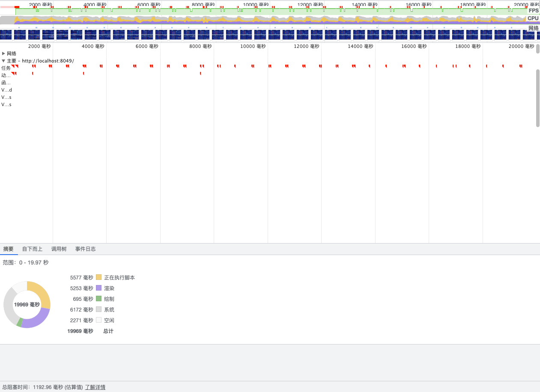Switch to the 摘要 tab
This screenshot has height=392, width=540.
[x=9, y=249]
